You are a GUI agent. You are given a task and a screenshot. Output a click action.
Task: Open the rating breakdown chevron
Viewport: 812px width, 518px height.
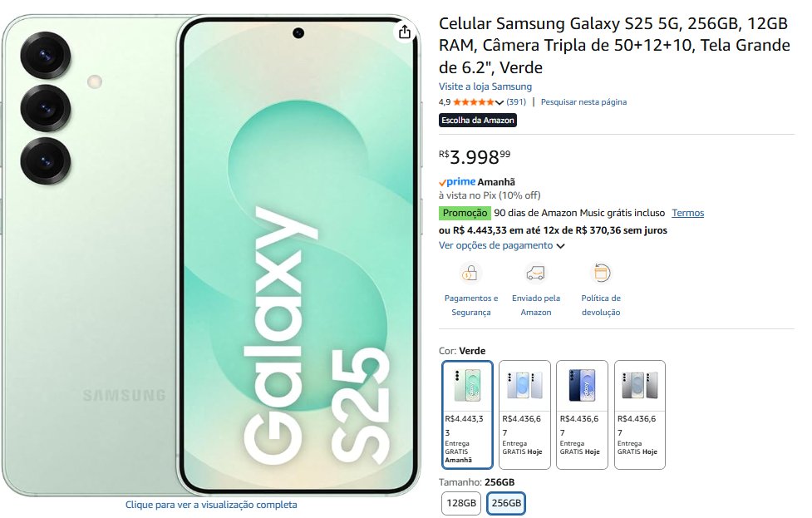(500, 102)
